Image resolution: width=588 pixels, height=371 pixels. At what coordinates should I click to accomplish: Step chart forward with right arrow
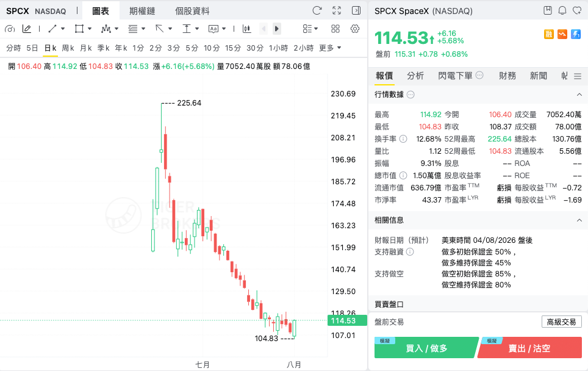pyautogui.click(x=277, y=29)
